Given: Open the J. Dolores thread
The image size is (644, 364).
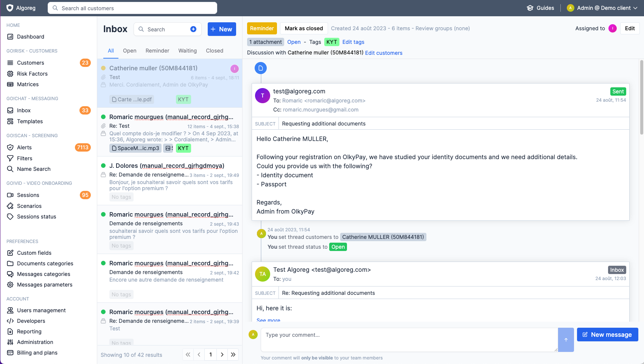Looking at the screenshot, I should [170, 181].
